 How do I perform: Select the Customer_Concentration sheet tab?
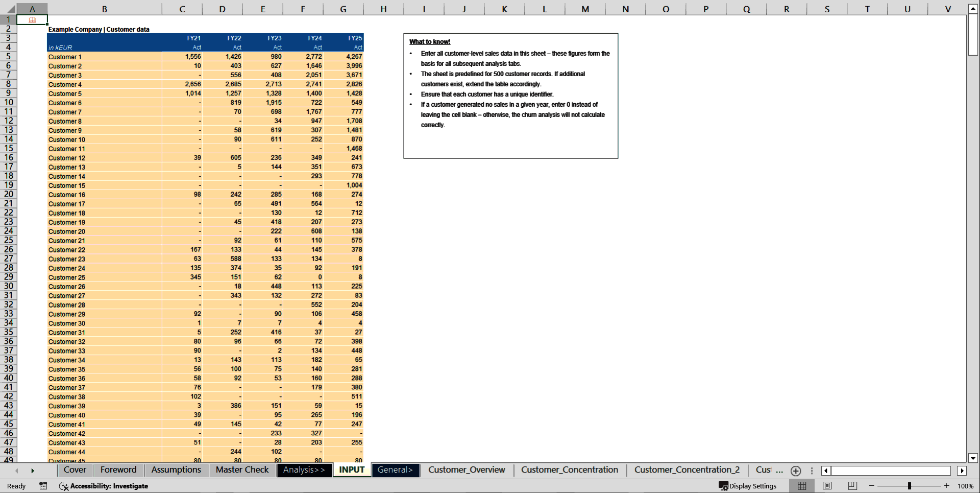coord(569,469)
